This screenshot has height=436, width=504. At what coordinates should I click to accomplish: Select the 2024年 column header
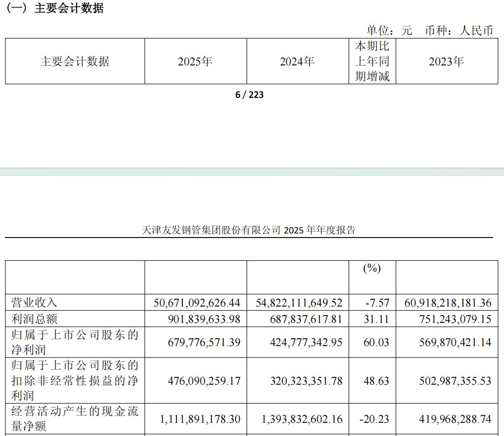click(x=296, y=61)
